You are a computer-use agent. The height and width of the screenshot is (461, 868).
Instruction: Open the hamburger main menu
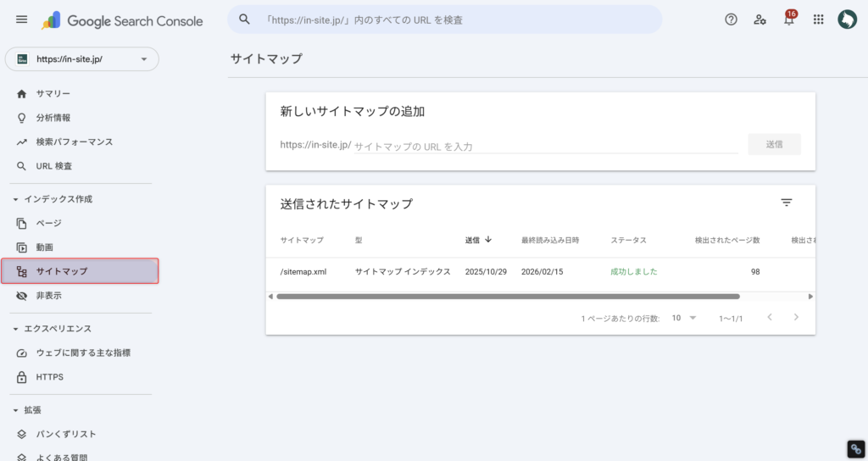21,20
